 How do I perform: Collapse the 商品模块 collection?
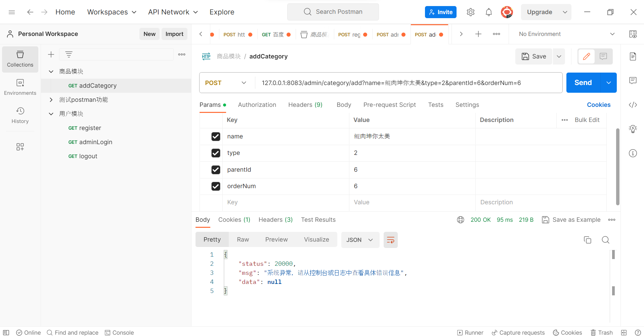[x=51, y=71]
